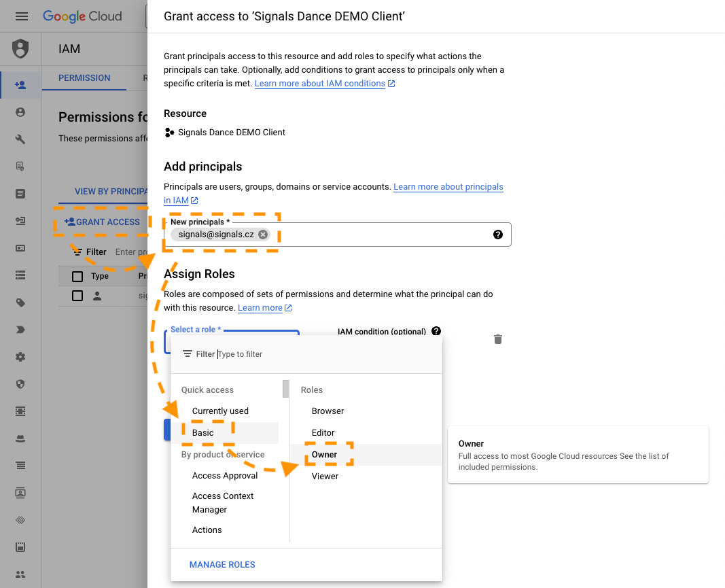This screenshot has width=725, height=588.
Task: Open the shield Privacy & Security sidebar icon
Action: 20,384
